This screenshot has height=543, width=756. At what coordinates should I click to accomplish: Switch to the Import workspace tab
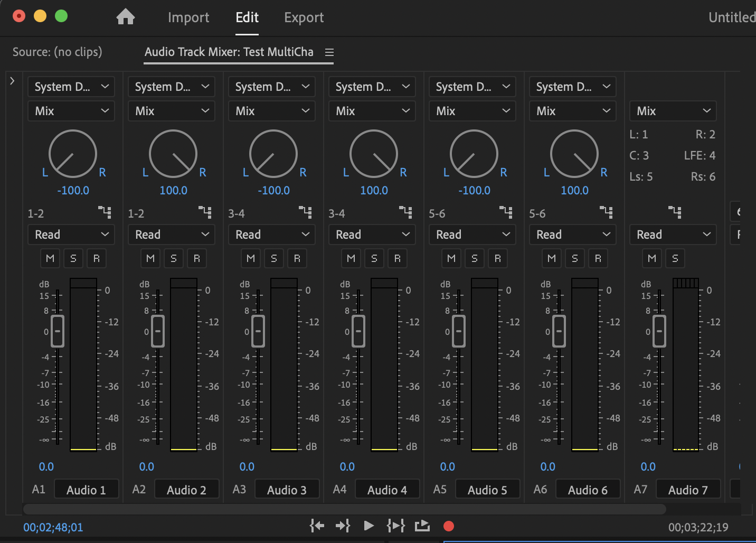point(188,17)
